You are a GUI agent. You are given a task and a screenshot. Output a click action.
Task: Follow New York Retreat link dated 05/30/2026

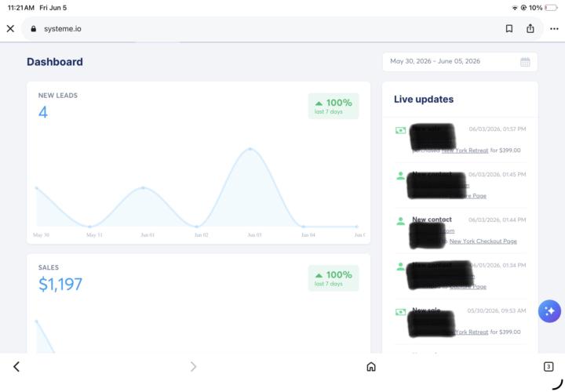471,332
